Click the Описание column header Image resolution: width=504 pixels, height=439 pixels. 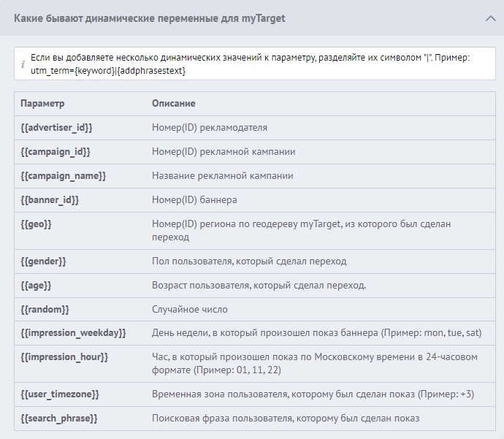point(173,104)
